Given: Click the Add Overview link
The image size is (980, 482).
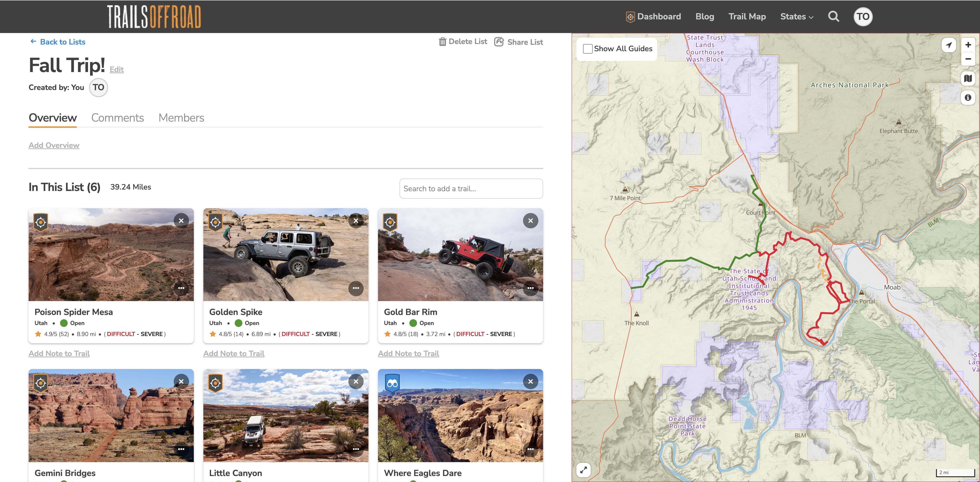Looking at the screenshot, I should point(54,145).
